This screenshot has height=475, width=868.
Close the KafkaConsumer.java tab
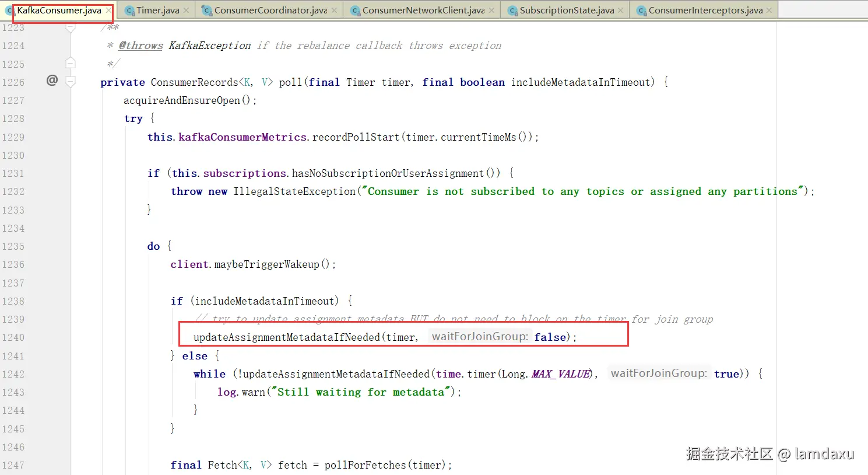(x=108, y=11)
